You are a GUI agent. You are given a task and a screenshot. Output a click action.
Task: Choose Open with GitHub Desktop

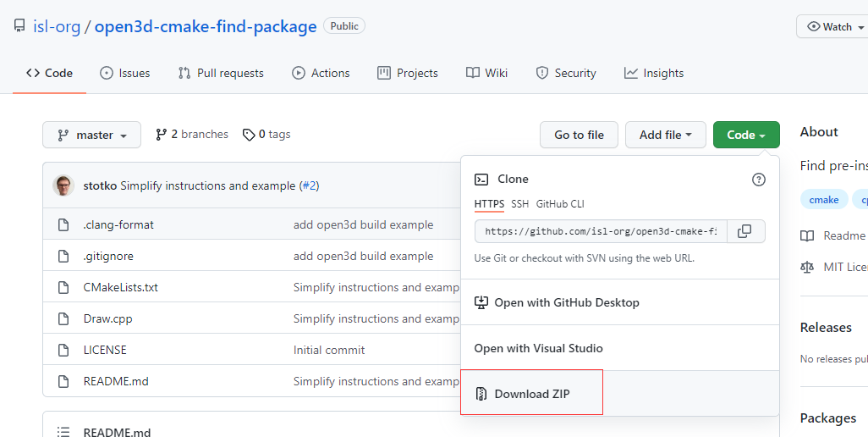pyautogui.click(x=619, y=302)
